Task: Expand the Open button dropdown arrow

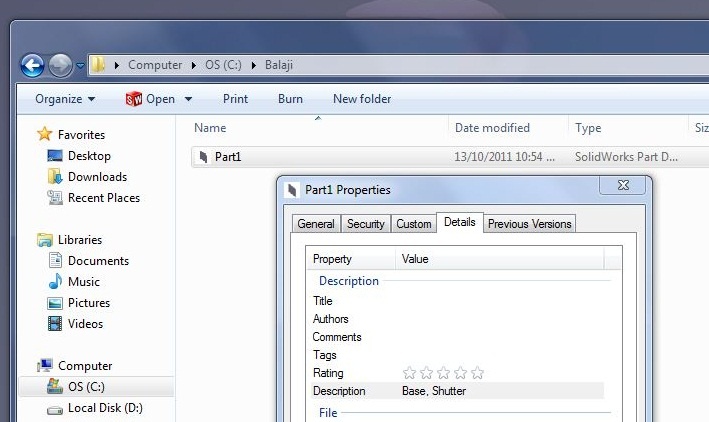Action: tap(189, 99)
